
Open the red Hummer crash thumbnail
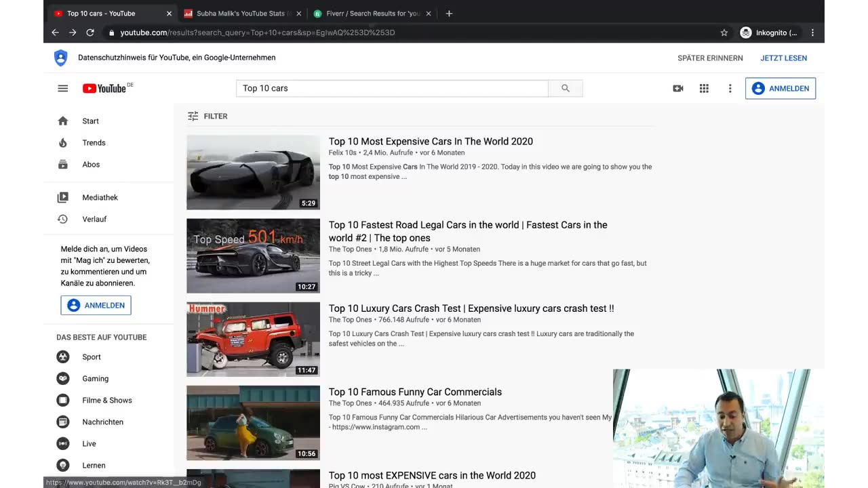[253, 339]
